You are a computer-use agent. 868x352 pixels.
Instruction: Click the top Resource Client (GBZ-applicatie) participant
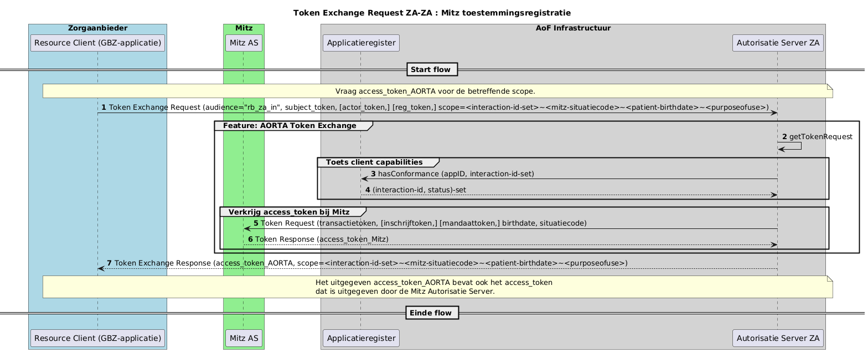tap(97, 43)
